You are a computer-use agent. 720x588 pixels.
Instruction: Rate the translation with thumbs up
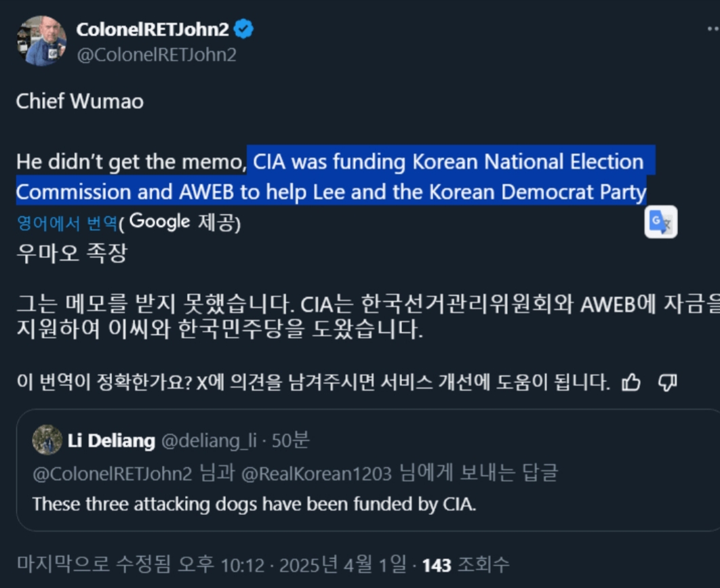coord(631,383)
